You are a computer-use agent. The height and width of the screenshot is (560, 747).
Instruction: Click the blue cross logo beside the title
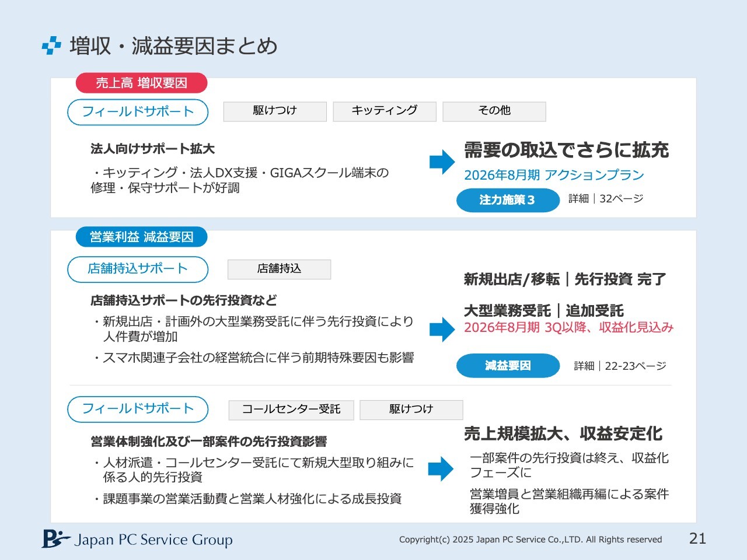[x=51, y=45]
